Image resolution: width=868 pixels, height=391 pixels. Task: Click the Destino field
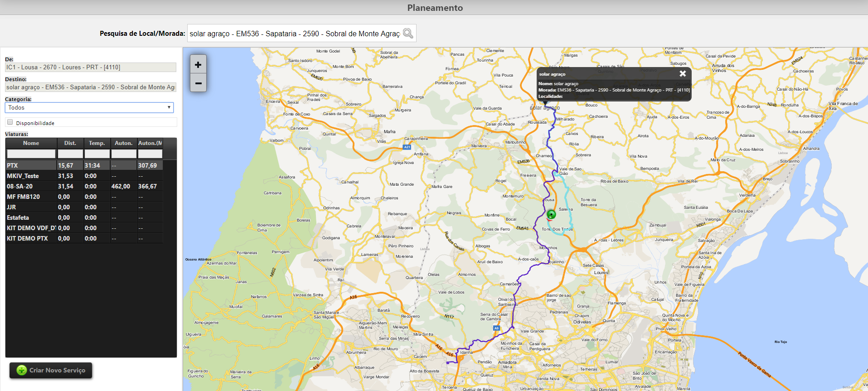[91, 87]
